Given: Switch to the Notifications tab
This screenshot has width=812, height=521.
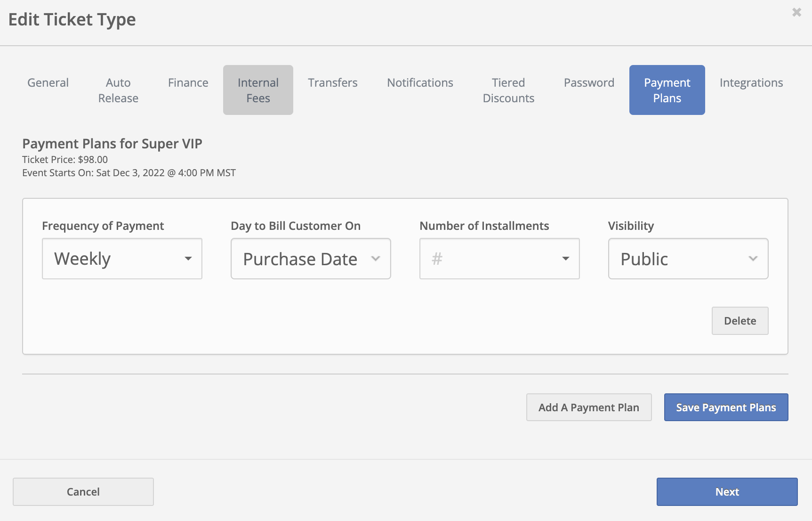Looking at the screenshot, I should click(420, 82).
